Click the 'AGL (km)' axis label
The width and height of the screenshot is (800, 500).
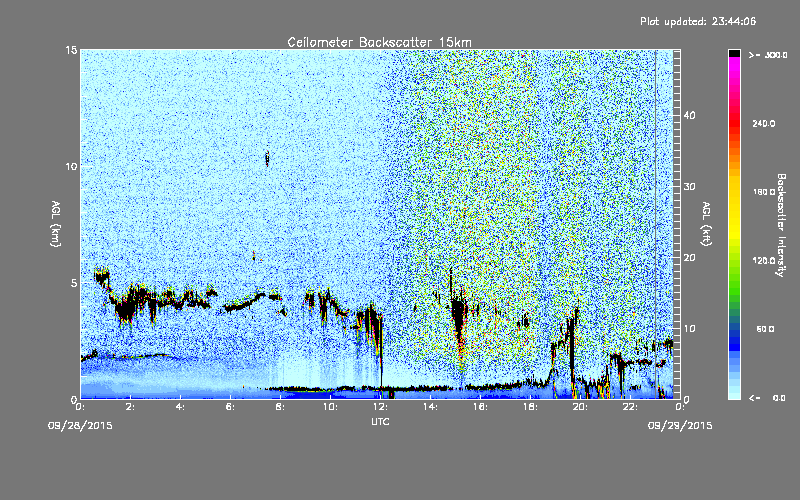click(56, 223)
